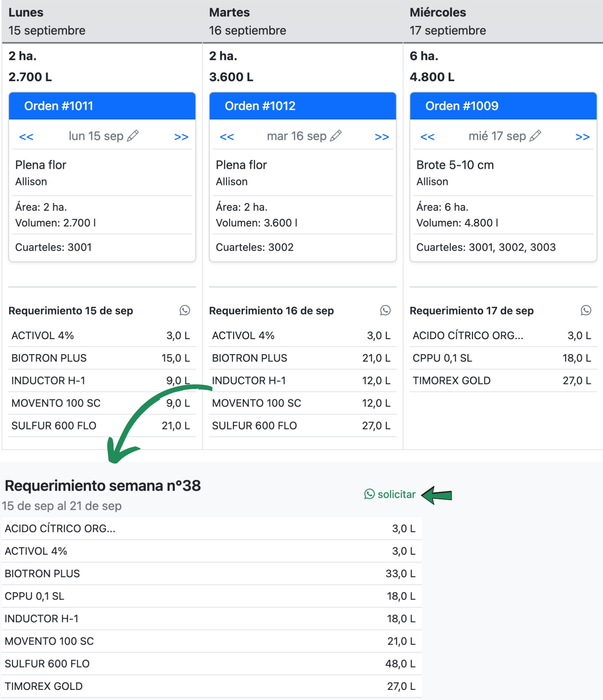Move Orden #1009 to previous day
603x700 pixels.
pyautogui.click(x=427, y=137)
